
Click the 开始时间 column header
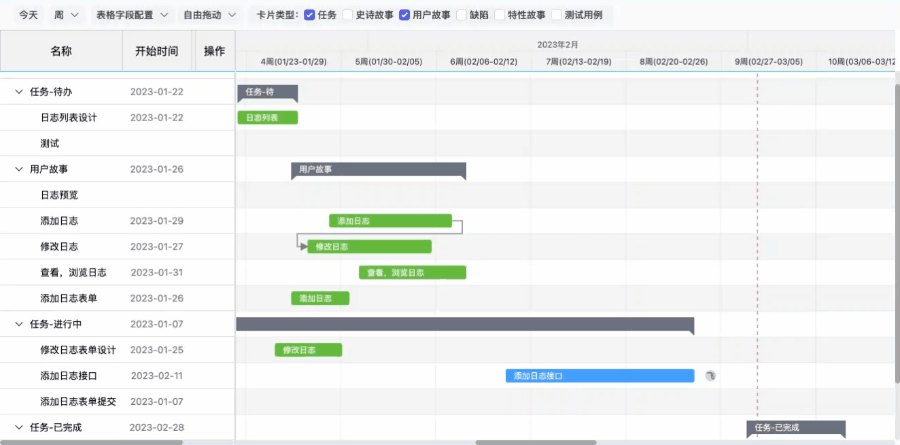click(x=156, y=51)
